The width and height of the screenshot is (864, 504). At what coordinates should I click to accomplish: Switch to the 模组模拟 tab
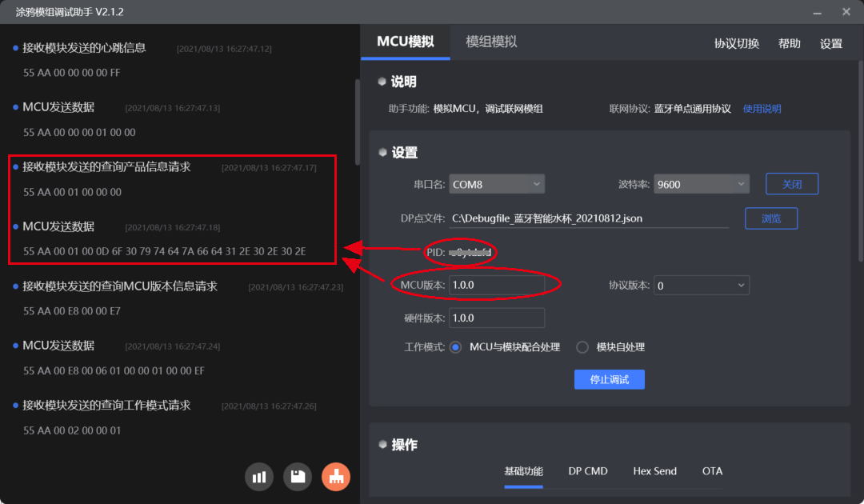pyautogui.click(x=491, y=42)
